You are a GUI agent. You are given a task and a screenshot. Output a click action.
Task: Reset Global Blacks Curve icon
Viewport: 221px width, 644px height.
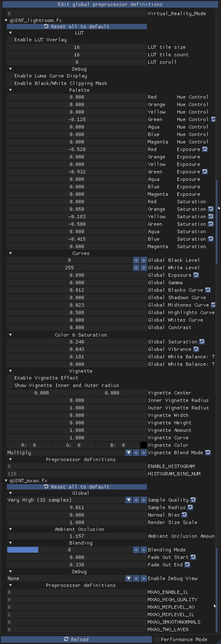tap(208, 290)
